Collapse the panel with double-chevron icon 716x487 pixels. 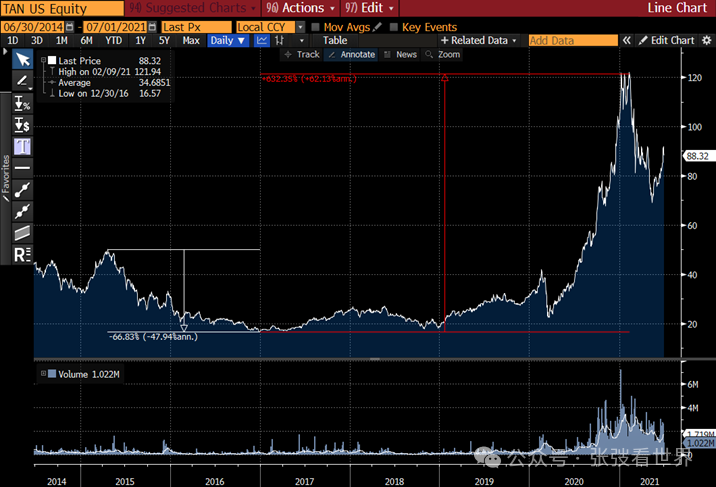(x=626, y=40)
